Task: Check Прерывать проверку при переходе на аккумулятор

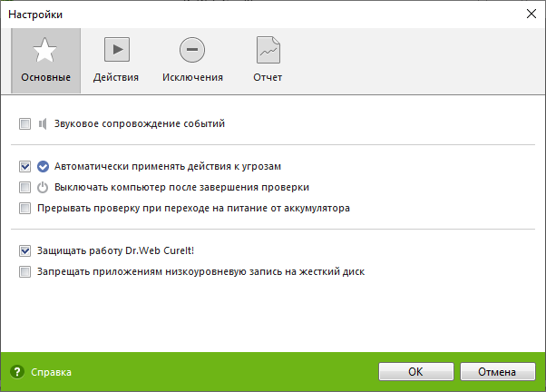Action: 24,209
